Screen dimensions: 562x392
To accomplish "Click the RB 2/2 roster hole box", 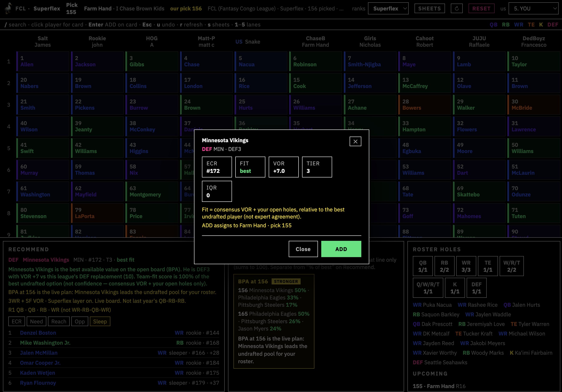I will (x=445, y=266).
